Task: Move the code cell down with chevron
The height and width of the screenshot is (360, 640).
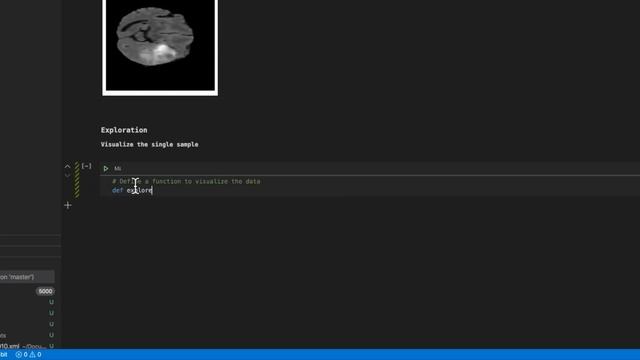Action: pos(67,175)
